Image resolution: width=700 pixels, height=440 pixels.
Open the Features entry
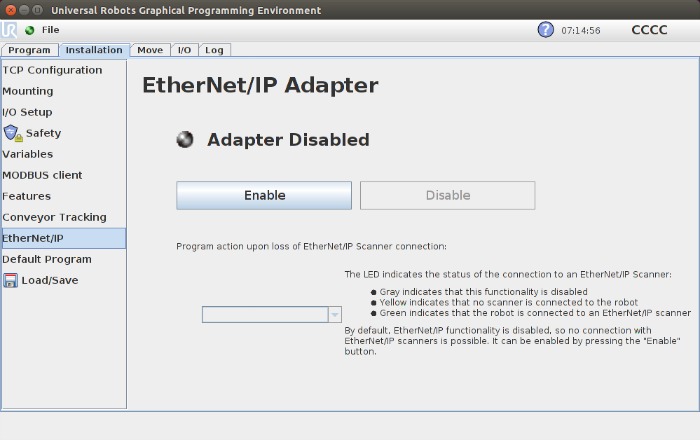point(63,196)
